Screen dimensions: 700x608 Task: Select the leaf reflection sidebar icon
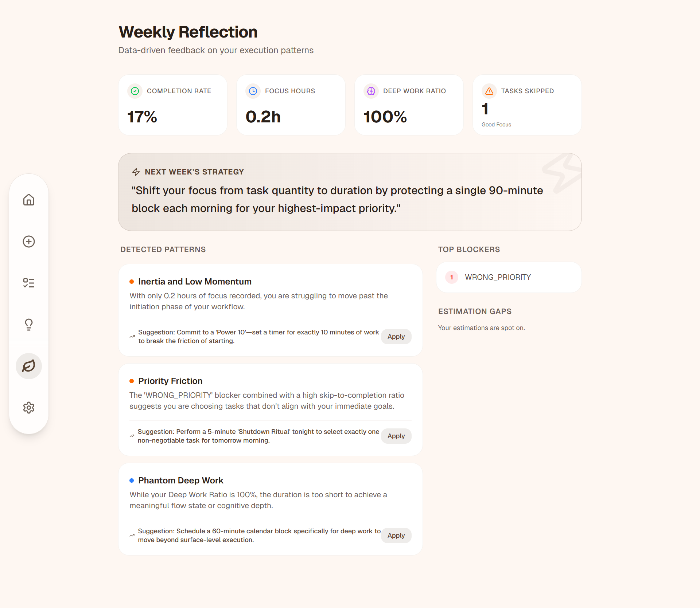tap(29, 366)
